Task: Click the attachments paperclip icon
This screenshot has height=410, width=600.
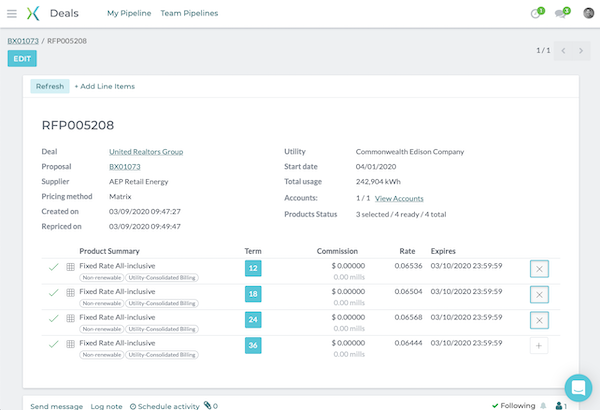Action: (x=208, y=406)
